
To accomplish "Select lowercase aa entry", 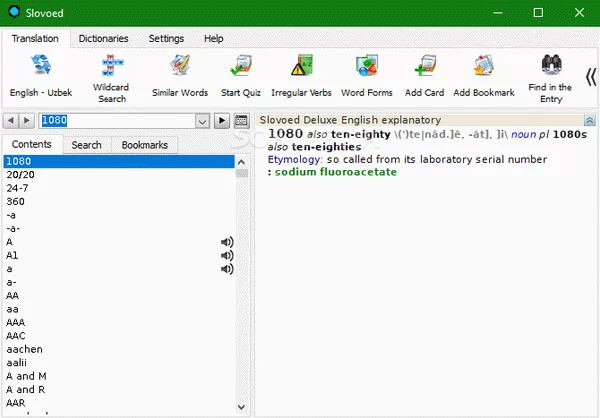I will click(x=119, y=309).
